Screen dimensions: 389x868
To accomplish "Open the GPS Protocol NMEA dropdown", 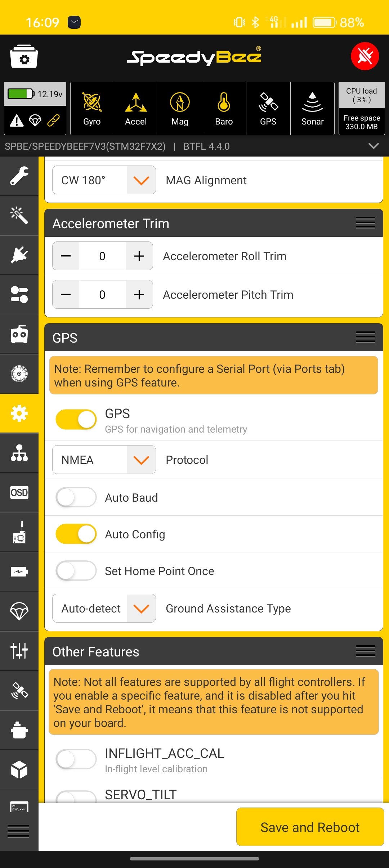I will pos(104,460).
